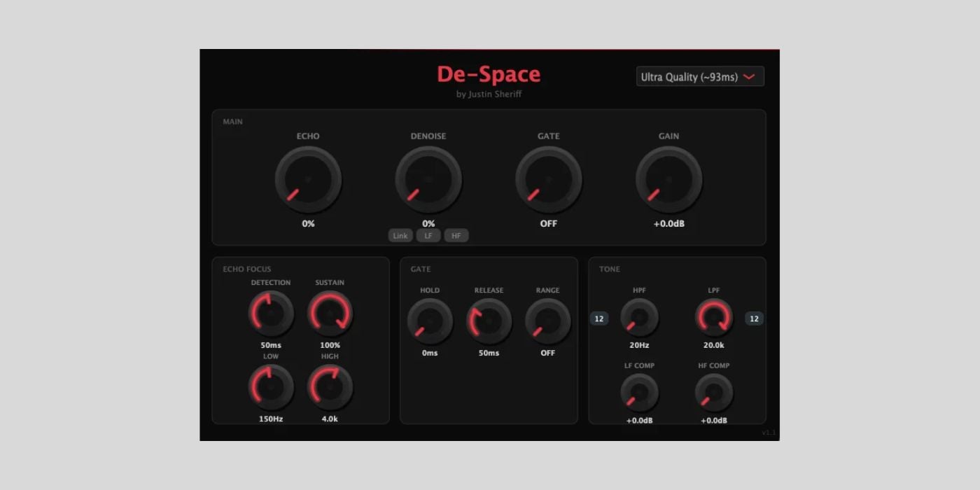Click the De-Space title logo
The height and width of the screenshot is (490, 980).
click(489, 74)
